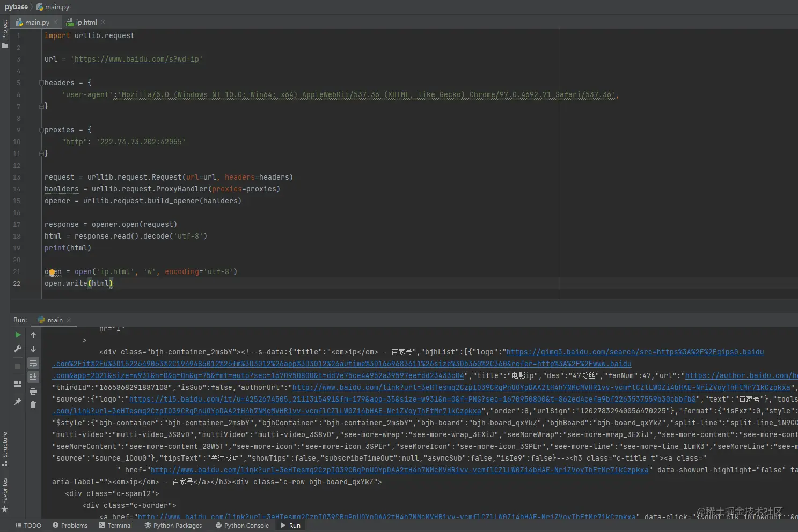The image size is (798, 532).
Task: Click pybase in the breadcrumb bar
Action: [16, 7]
